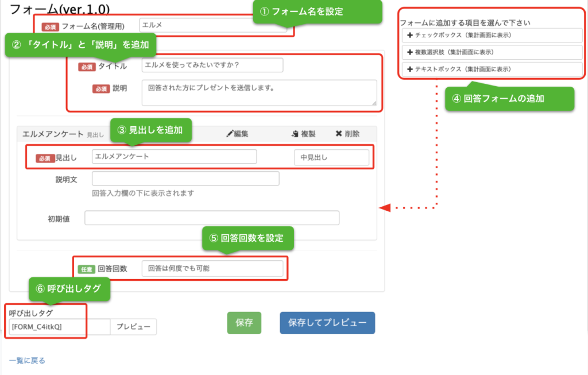Click the 説明 textarea

pyautogui.click(x=259, y=92)
